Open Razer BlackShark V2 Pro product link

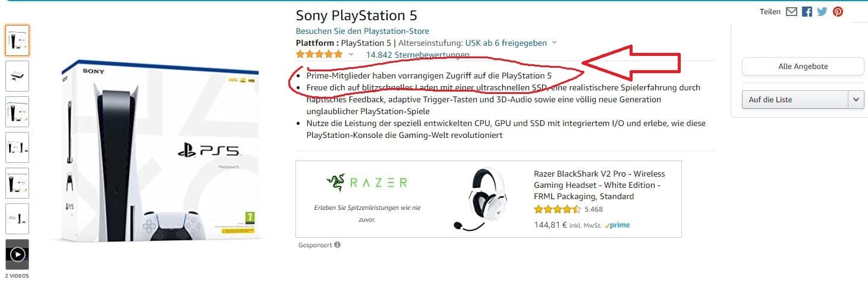point(599,185)
